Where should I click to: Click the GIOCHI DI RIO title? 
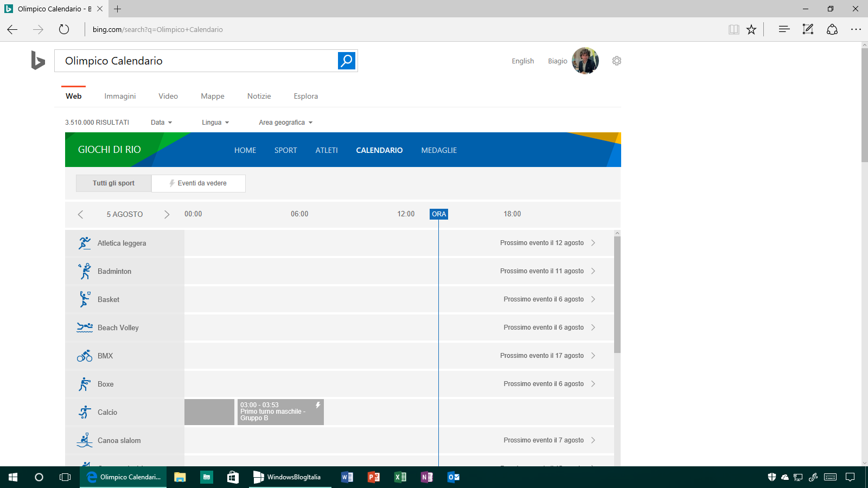tap(110, 150)
